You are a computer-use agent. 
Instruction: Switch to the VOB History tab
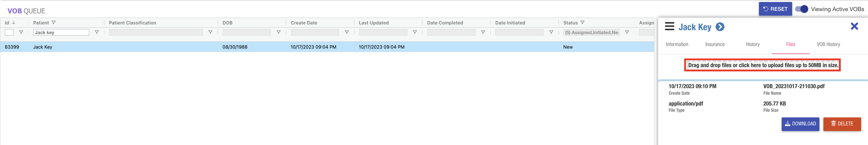click(x=828, y=45)
